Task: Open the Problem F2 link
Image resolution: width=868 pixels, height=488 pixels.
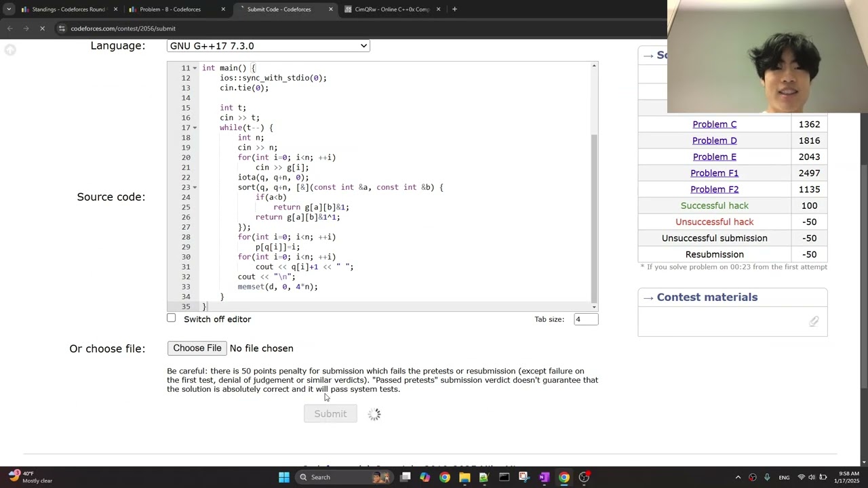Action: (x=714, y=189)
